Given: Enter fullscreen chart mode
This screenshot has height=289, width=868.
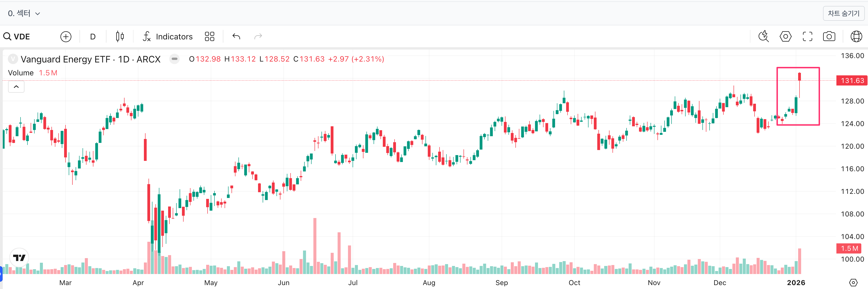Looking at the screenshot, I should (x=807, y=36).
